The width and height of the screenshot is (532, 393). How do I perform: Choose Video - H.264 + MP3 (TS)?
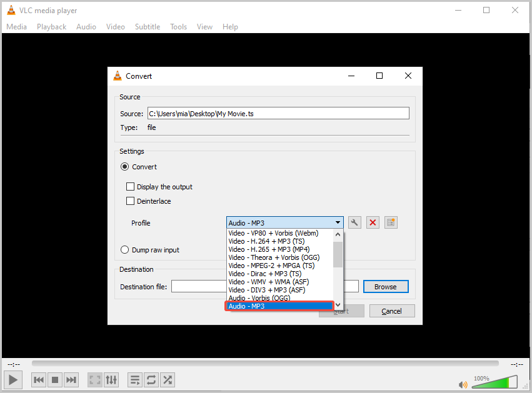point(280,241)
